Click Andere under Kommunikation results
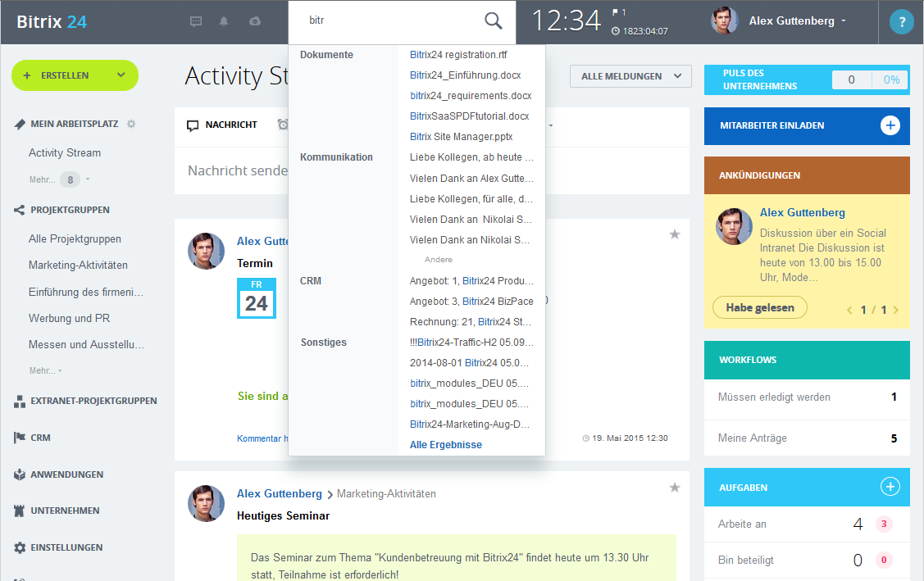 (x=439, y=259)
